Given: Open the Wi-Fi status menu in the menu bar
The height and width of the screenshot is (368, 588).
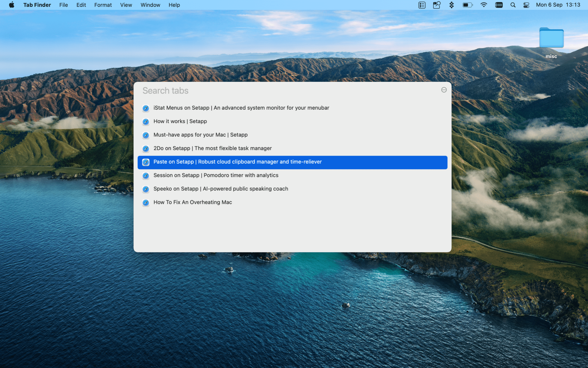Looking at the screenshot, I should click(x=484, y=5).
